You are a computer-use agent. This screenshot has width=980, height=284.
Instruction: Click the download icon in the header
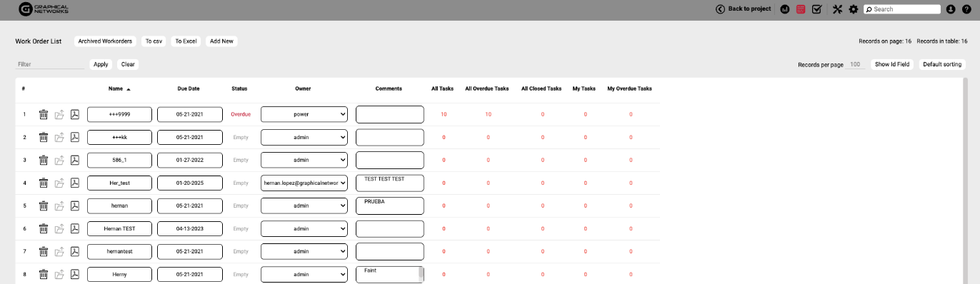(951, 9)
